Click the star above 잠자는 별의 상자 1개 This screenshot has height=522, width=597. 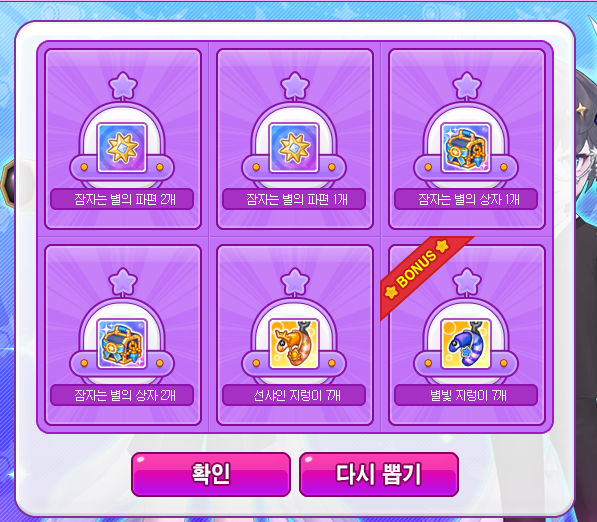click(467, 86)
